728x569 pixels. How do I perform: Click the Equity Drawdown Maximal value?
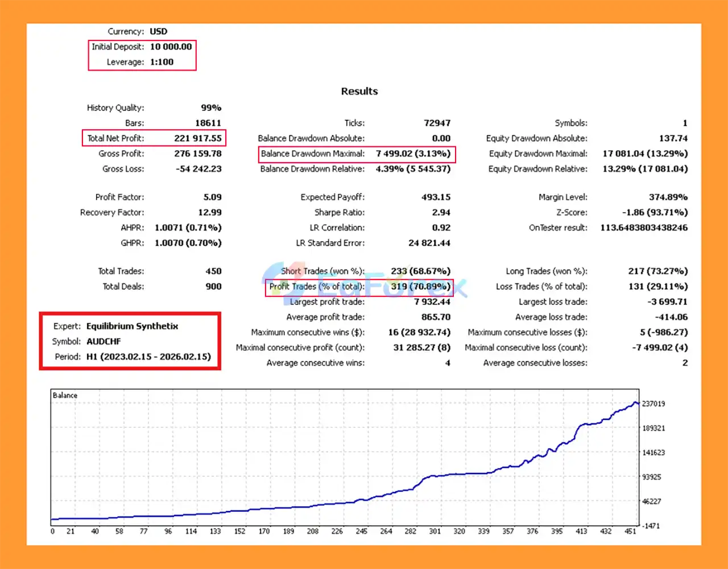644,154
